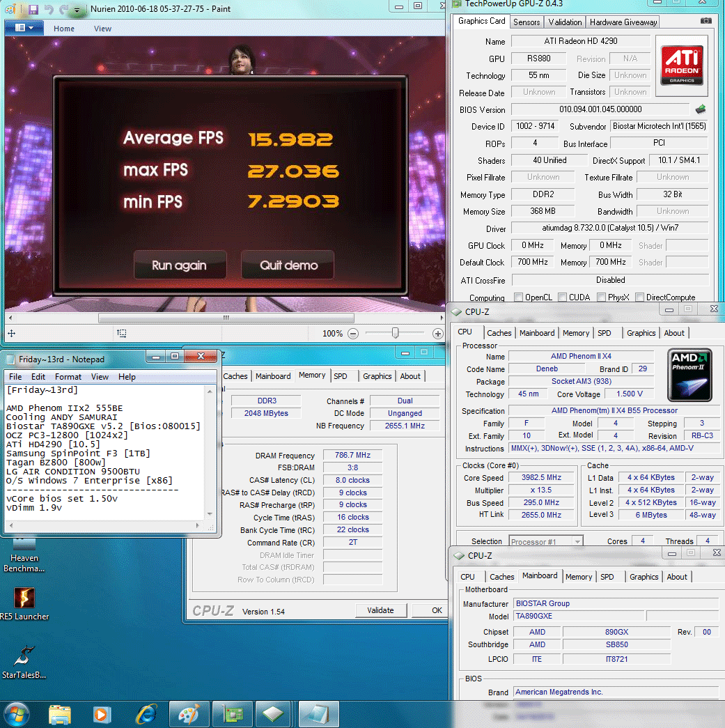Screen dimensions: 725x728
Task: Switch to CPU-Z via taskbar icon
Action: coord(273,714)
